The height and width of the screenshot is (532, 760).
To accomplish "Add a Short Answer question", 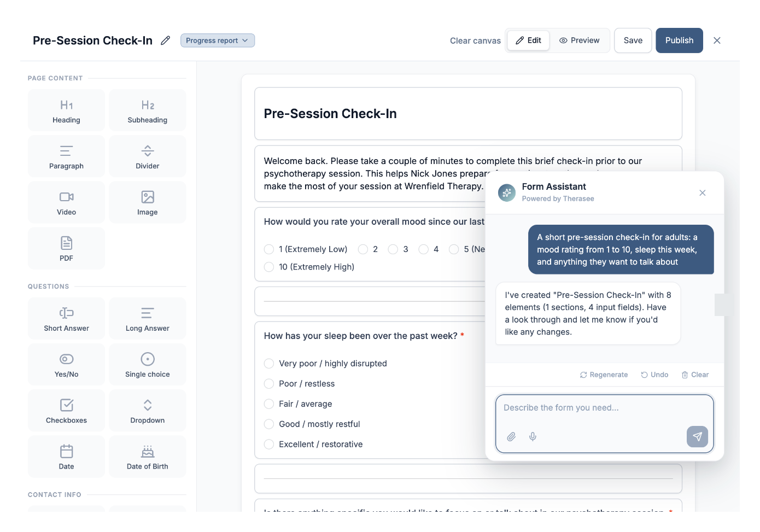I will pos(66,318).
